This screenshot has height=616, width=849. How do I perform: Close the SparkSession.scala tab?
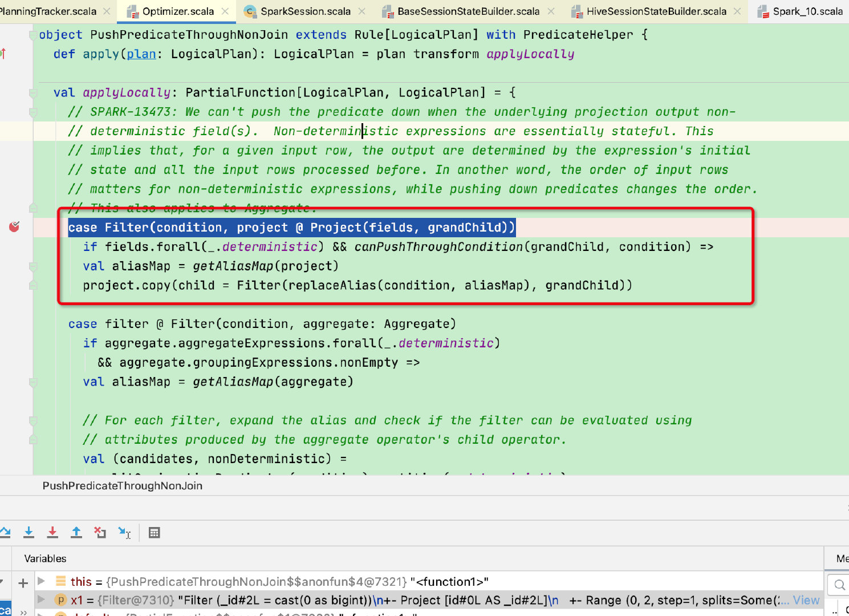(x=362, y=11)
